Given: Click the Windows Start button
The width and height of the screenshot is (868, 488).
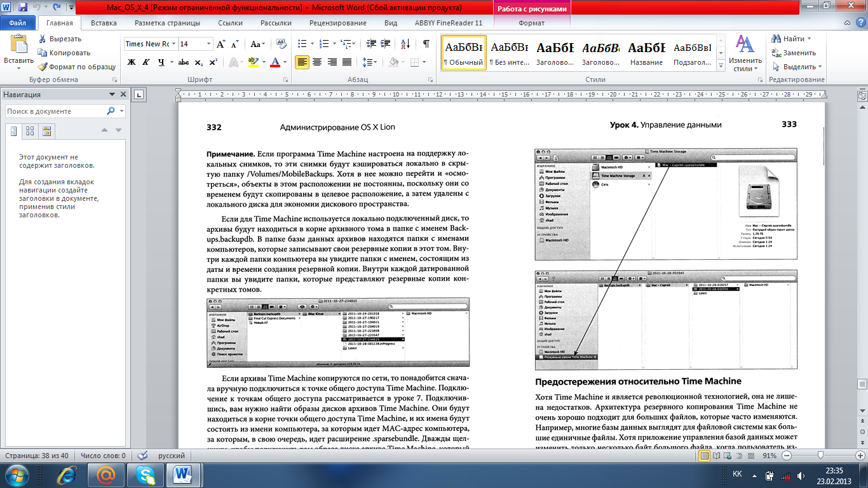Looking at the screenshot, I should (17, 475).
